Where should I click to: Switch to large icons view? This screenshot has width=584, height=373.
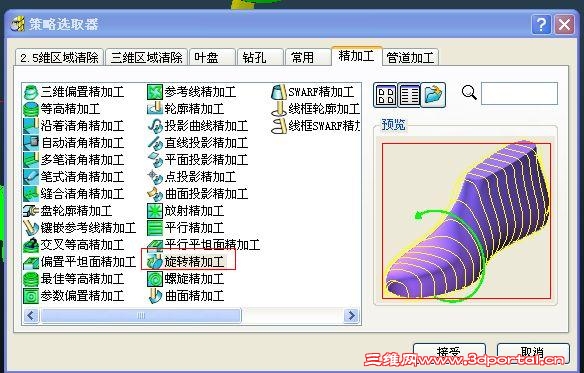(x=385, y=95)
